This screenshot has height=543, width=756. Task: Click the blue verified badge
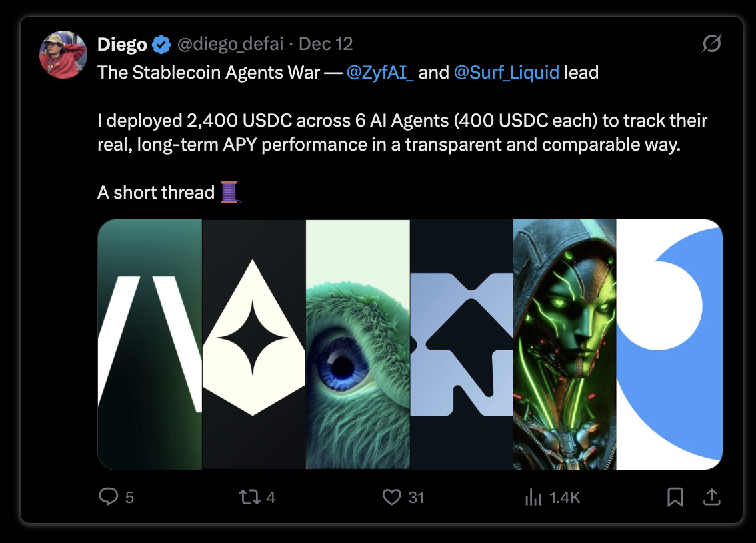coord(161,45)
